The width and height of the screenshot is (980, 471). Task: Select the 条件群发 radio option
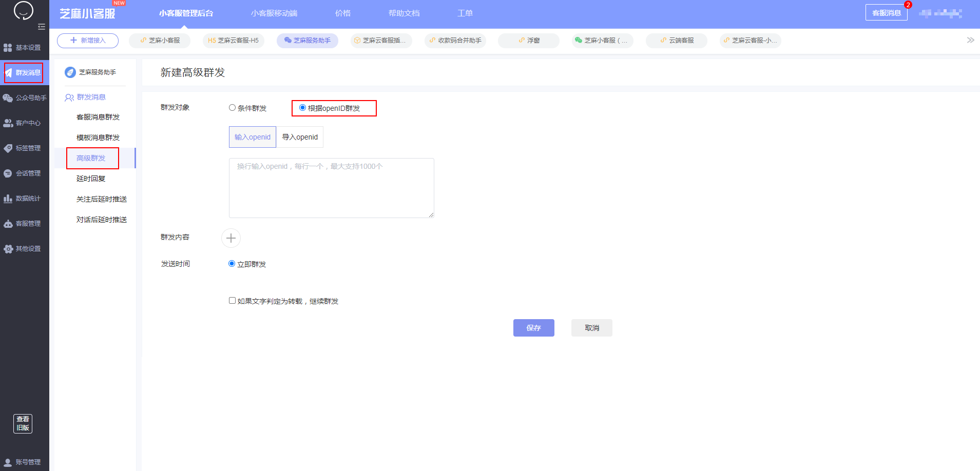pos(232,108)
